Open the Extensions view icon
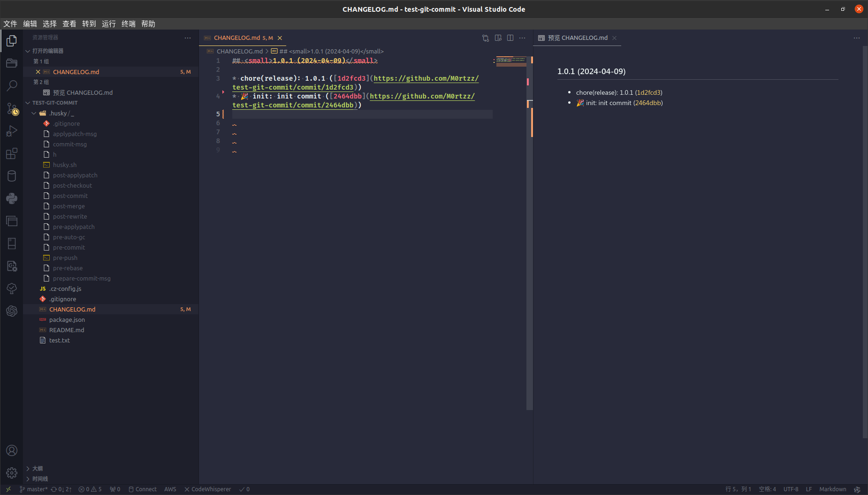868x495 pixels. (x=12, y=154)
